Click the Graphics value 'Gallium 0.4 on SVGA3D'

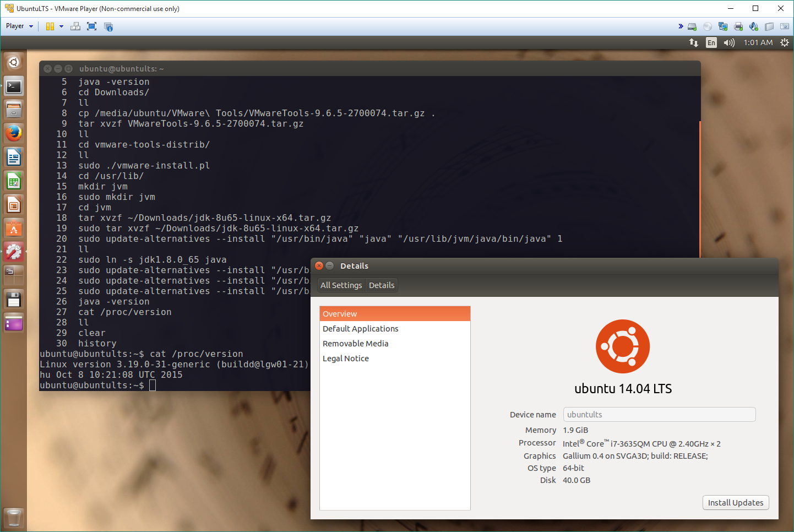[x=635, y=456]
